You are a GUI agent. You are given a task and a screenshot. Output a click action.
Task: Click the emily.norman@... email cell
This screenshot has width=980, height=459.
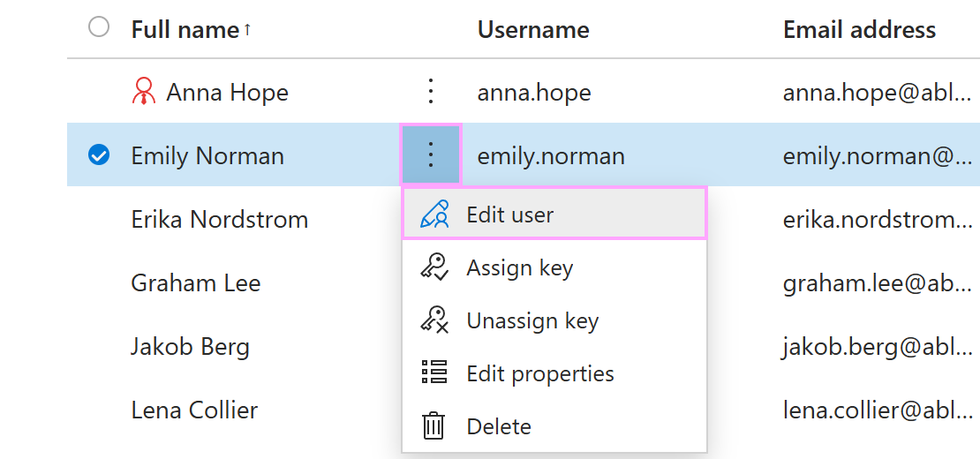click(878, 155)
